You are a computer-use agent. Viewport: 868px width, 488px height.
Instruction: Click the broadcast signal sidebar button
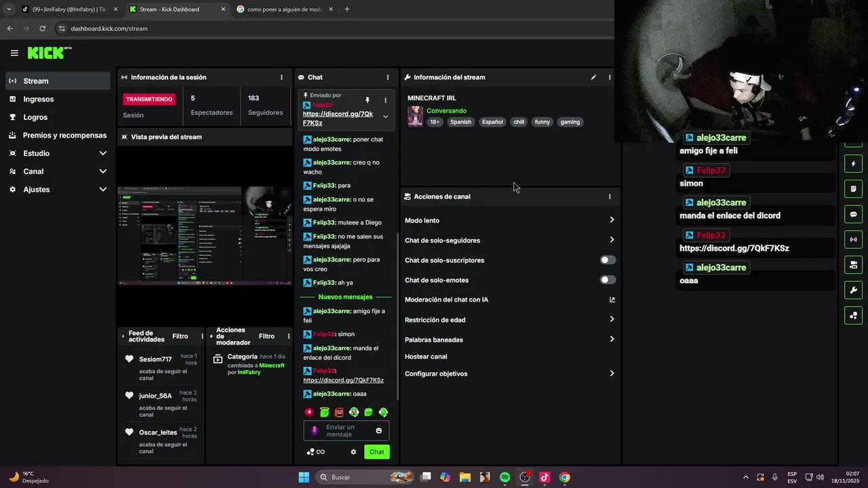click(x=853, y=239)
